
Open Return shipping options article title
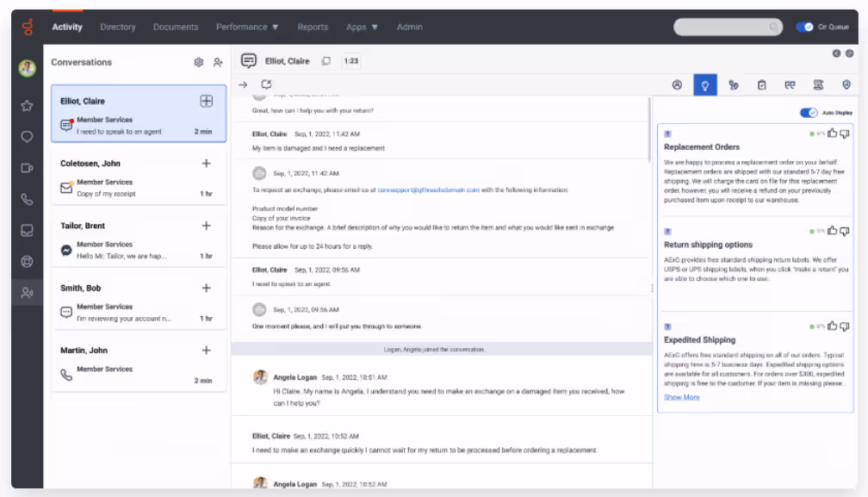click(x=708, y=244)
